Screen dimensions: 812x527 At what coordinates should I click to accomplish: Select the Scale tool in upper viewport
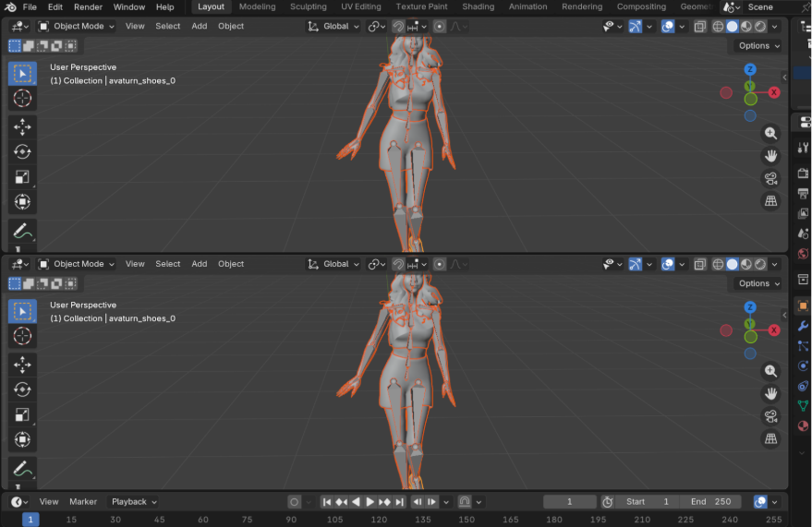[22, 176]
